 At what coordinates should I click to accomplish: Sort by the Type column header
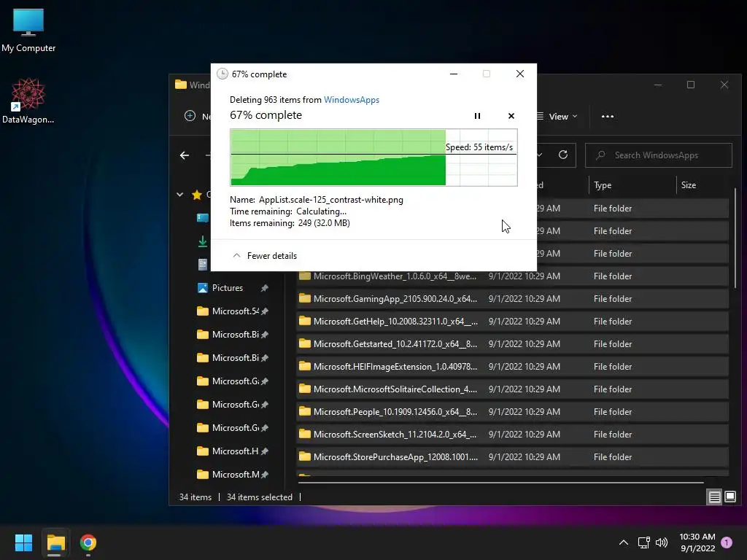[x=602, y=185]
